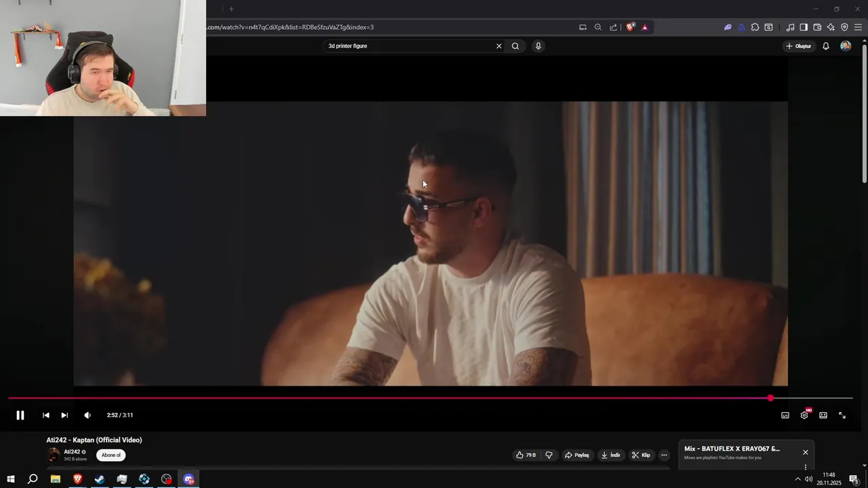Skip to the next video
This screenshot has height=488, width=868.
tap(64, 415)
